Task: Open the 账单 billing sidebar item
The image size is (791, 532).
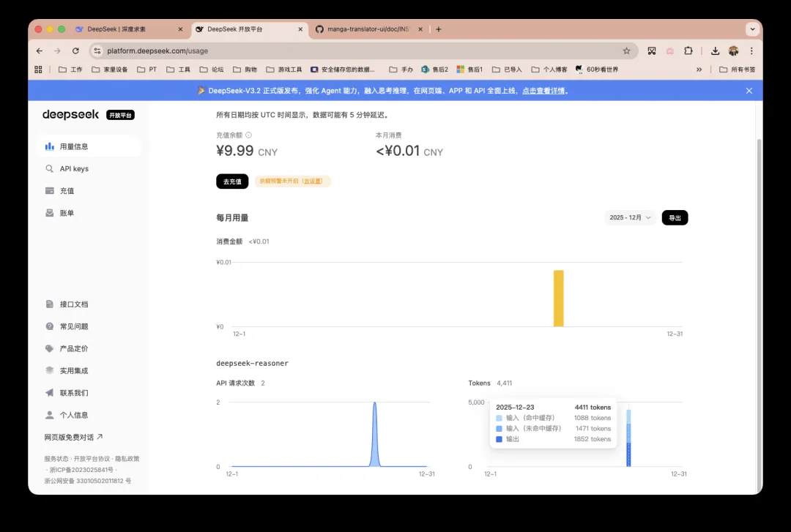Action: (x=67, y=213)
